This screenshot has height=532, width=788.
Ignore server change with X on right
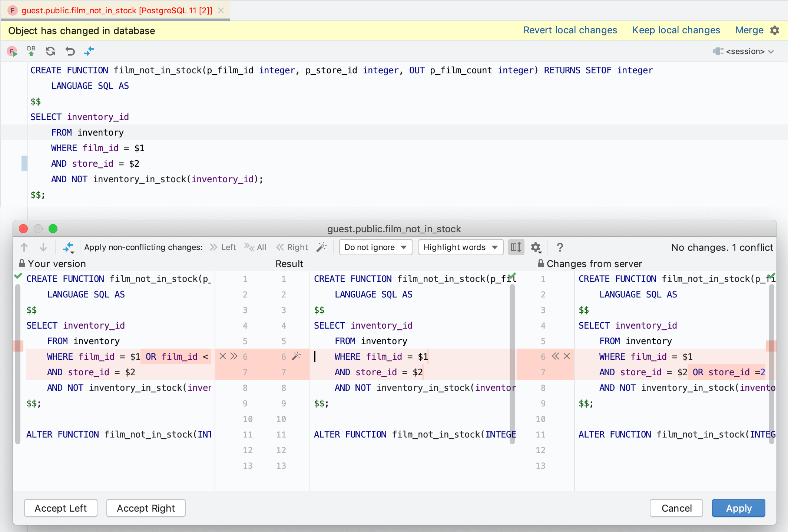(x=567, y=356)
